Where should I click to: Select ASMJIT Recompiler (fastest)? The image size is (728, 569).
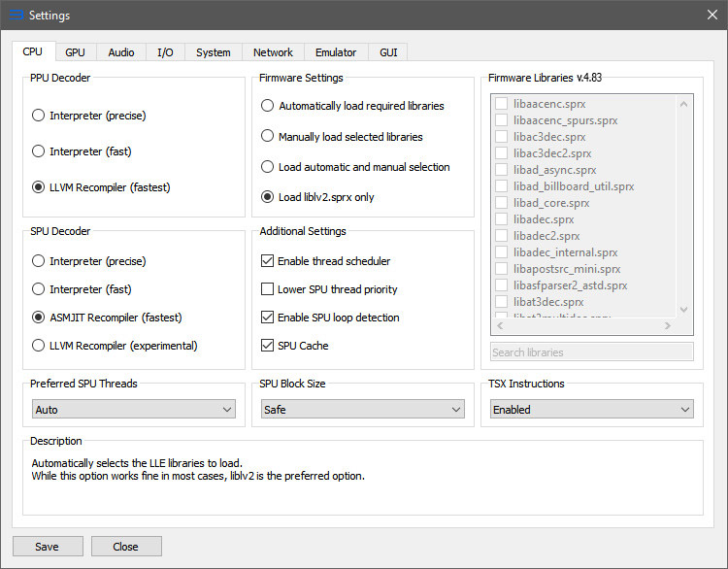coord(107,318)
